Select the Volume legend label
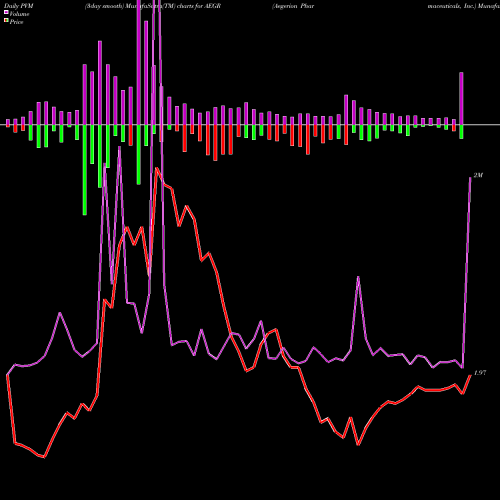The height and width of the screenshot is (500, 500). (x=19, y=14)
